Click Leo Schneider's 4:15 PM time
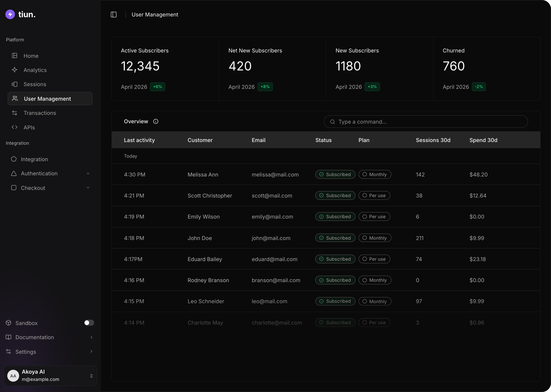Viewport: 551px width, 392px height. [134, 301]
